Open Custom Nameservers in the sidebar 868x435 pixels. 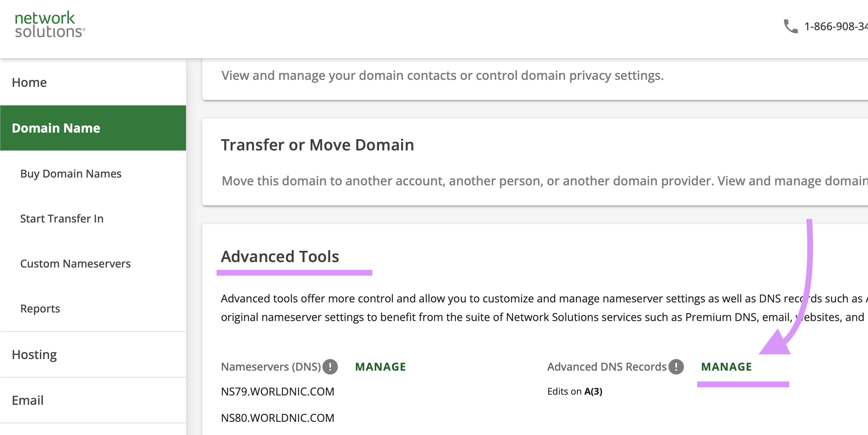[x=76, y=264]
